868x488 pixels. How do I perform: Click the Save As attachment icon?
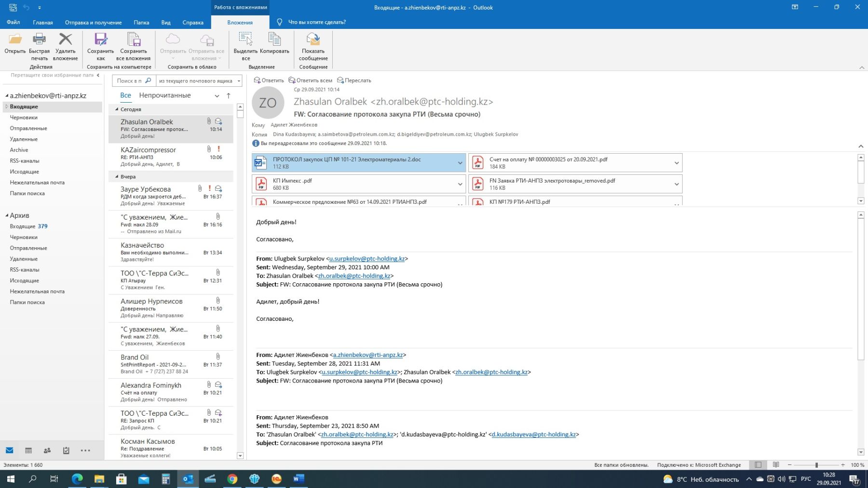(100, 40)
